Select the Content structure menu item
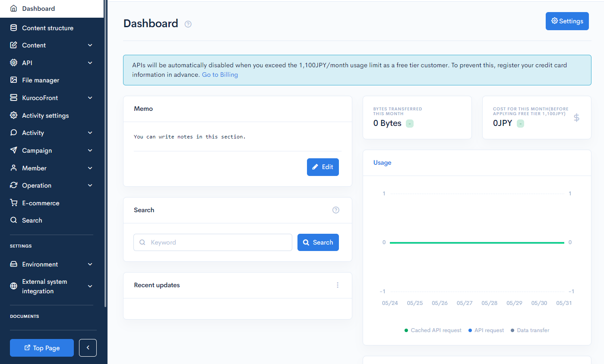 (x=48, y=28)
